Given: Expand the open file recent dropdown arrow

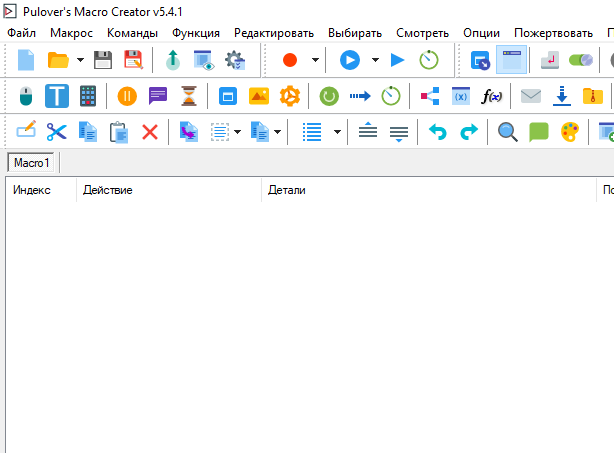Looking at the screenshot, I should (x=80, y=60).
